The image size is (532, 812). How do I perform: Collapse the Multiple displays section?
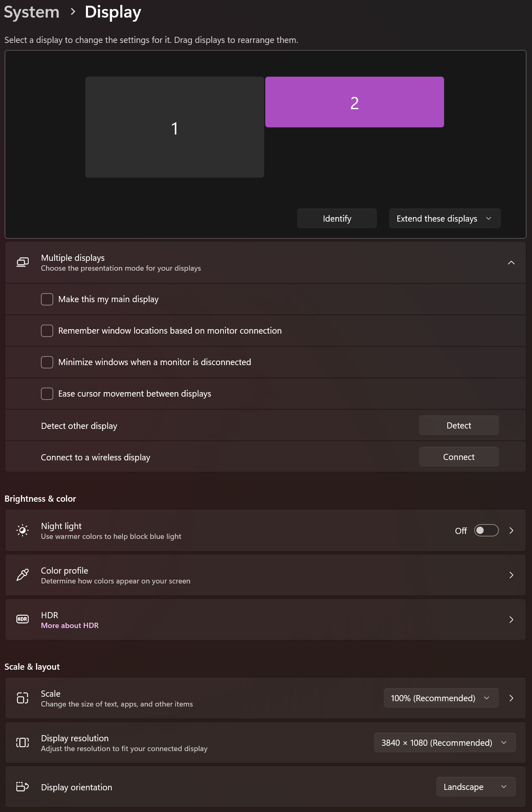pos(511,262)
